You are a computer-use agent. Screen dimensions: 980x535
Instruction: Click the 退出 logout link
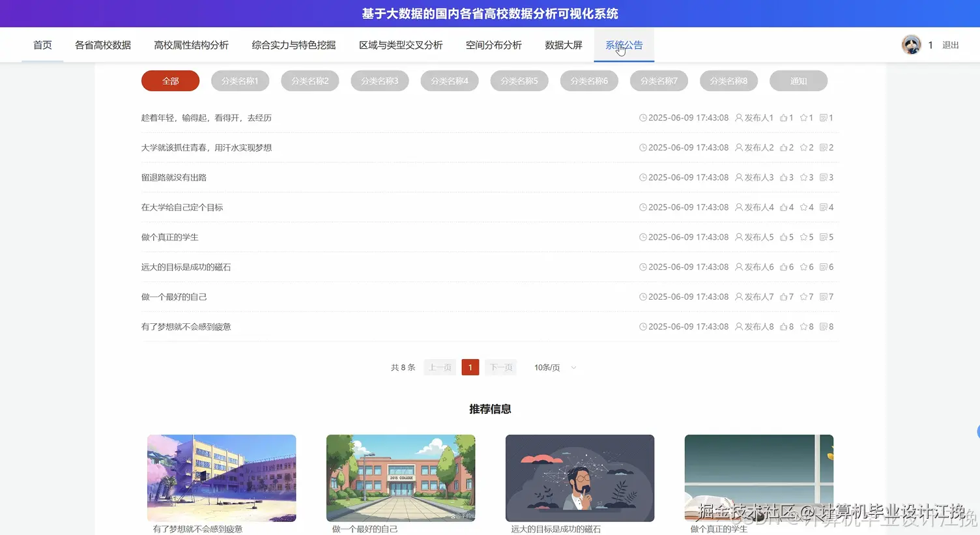[x=951, y=45]
